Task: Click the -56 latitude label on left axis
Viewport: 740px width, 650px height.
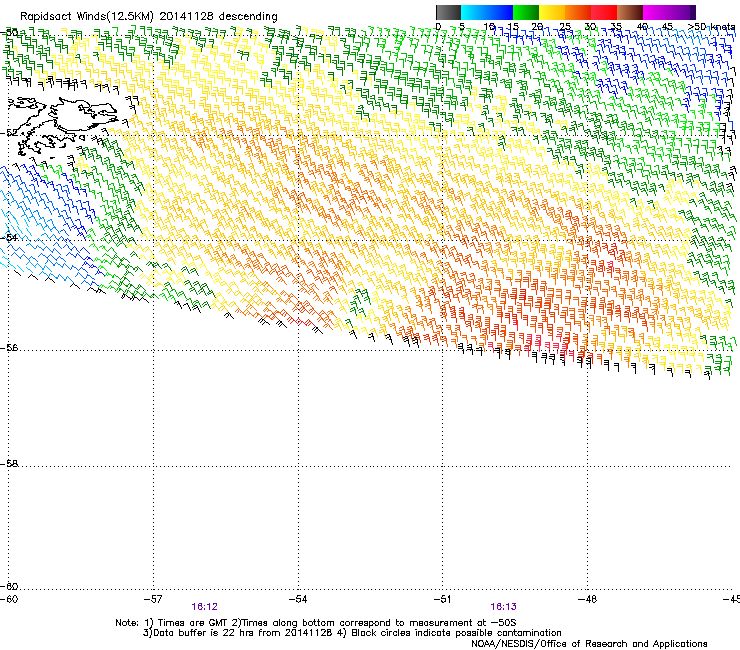Action: click(9, 348)
